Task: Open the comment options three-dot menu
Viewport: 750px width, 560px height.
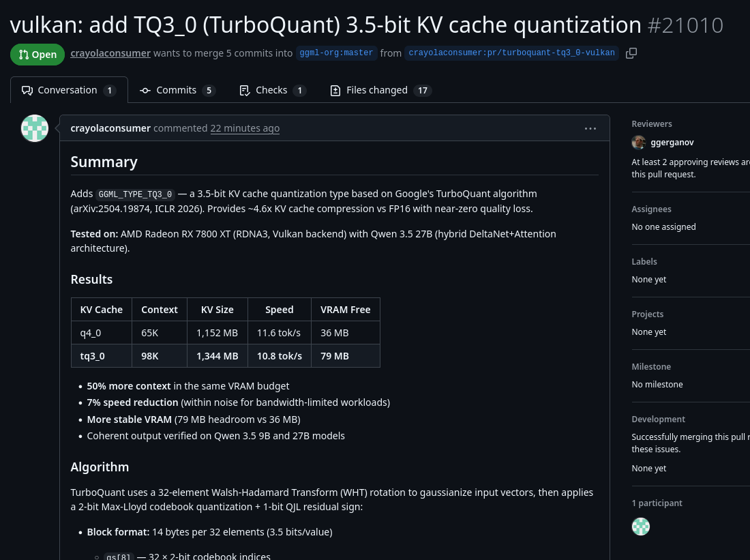Action: 590,128
